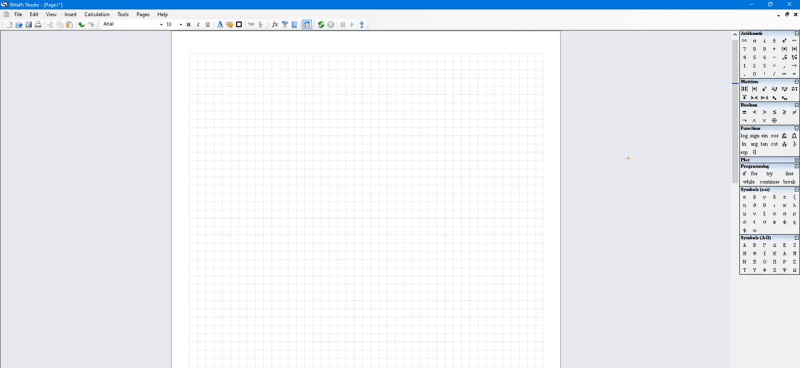Insert plus-minus sign from Arithmetic panel

774,41
